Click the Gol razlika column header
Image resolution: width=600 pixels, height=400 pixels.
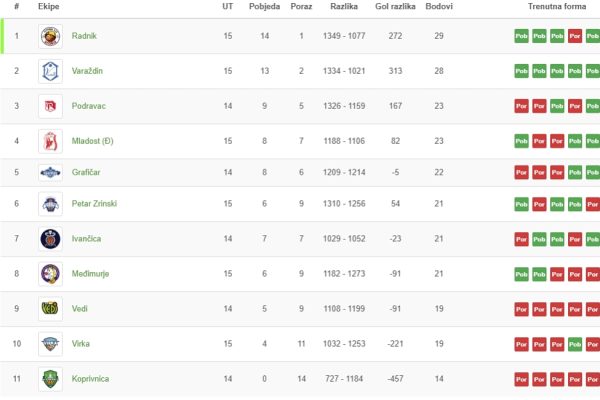[395, 7]
